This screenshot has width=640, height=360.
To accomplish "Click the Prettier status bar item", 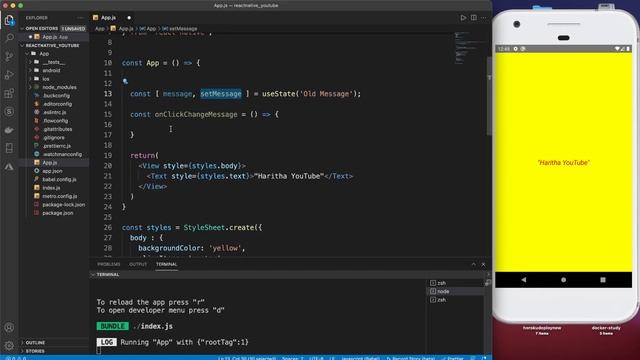I will click(x=453, y=358).
